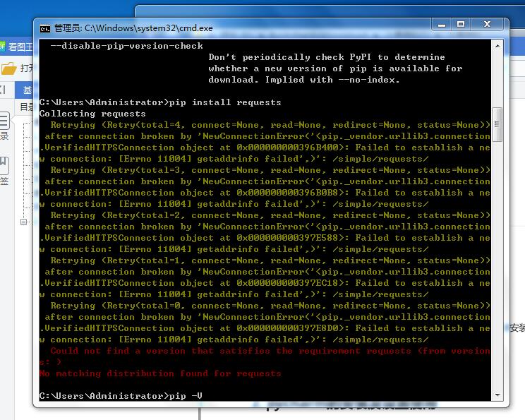Click the 'pip install requests' command line
525x420 pixels.
160,102
